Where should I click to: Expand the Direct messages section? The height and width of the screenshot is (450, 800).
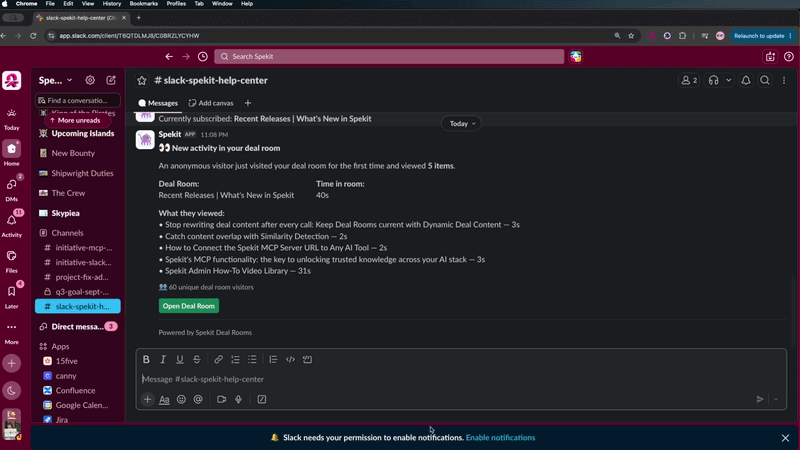[x=78, y=327]
